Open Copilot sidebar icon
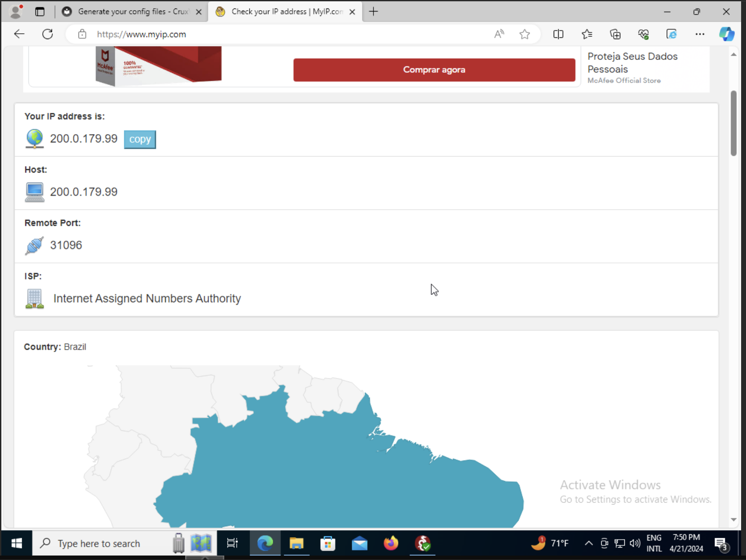 [726, 34]
